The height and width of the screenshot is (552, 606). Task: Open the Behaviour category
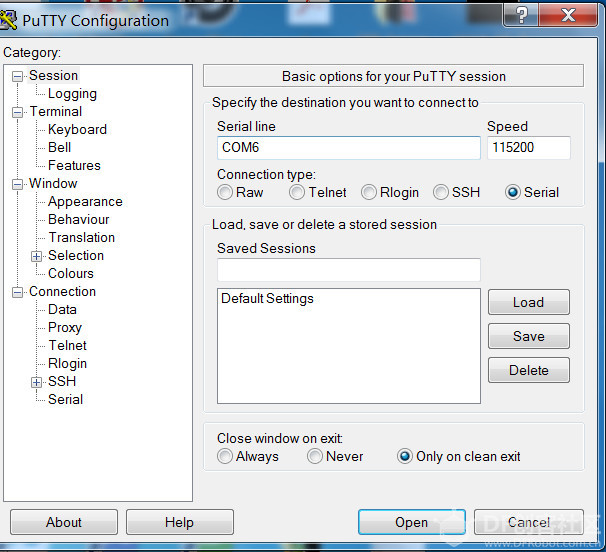pos(78,219)
